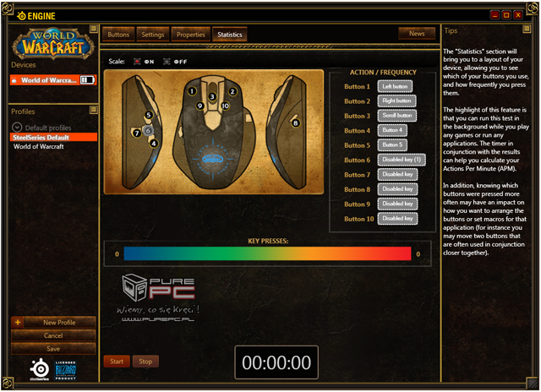
Task: Open the Buttons tab
Action: click(x=118, y=35)
